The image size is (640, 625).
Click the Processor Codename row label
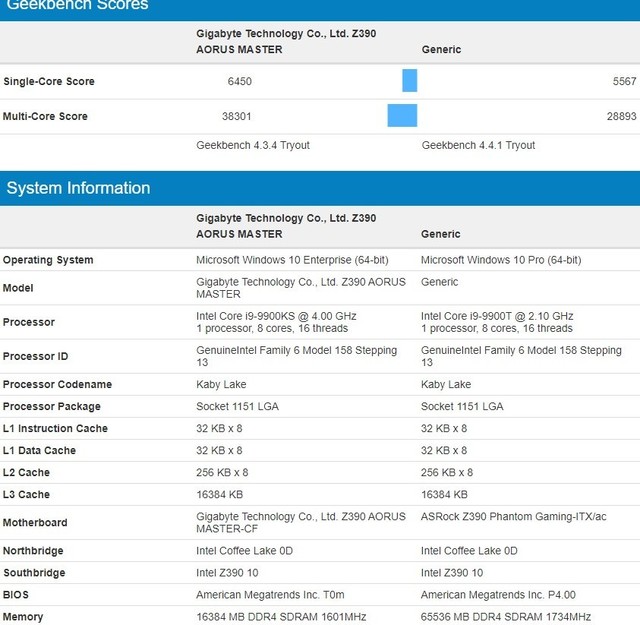[57, 384]
